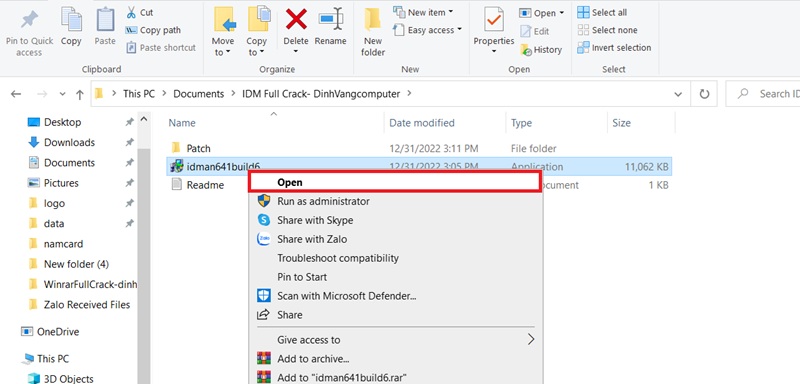Open Pictures in the navigation pane

[x=61, y=183]
